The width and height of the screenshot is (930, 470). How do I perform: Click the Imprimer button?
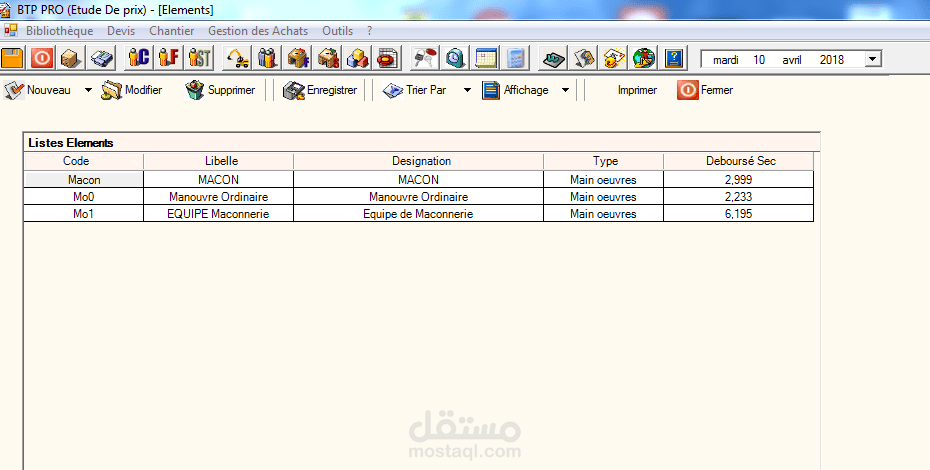(x=637, y=90)
